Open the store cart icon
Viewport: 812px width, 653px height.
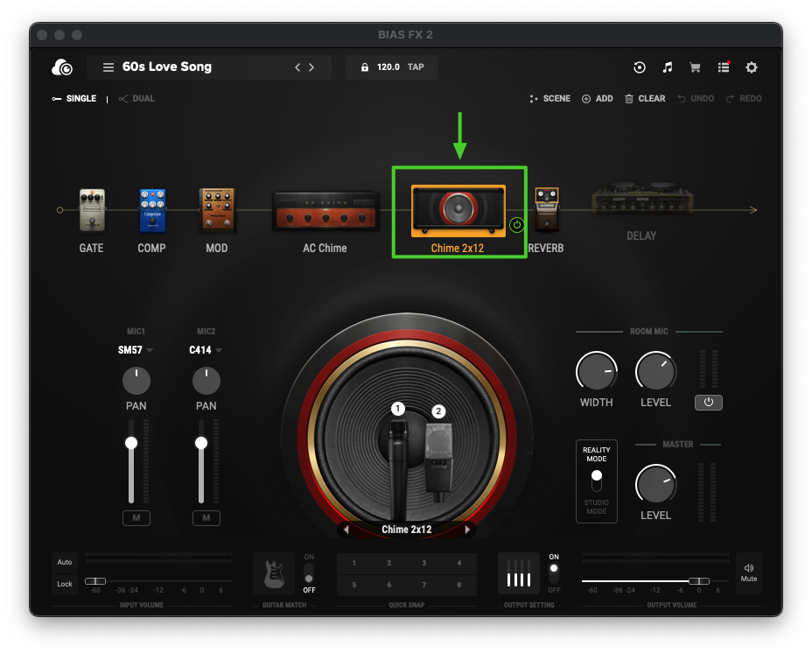(x=696, y=67)
